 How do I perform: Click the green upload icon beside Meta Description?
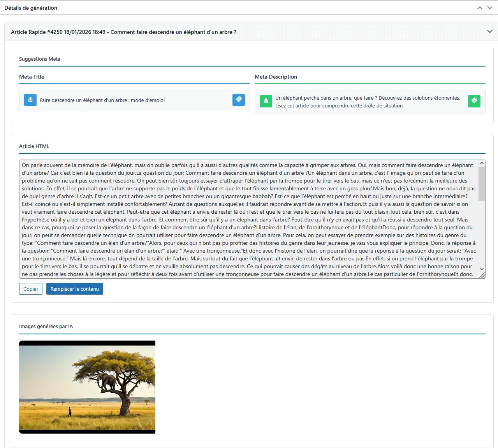coord(266,101)
